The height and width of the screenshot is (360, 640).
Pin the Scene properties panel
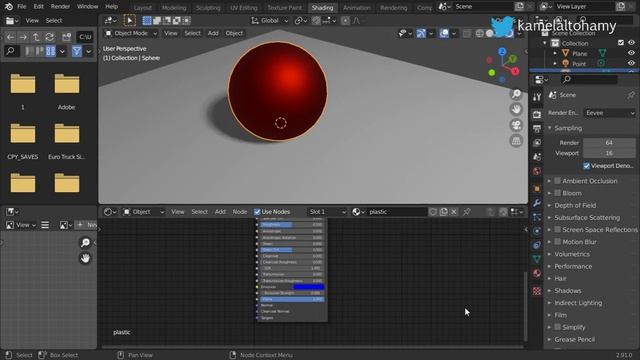(631, 95)
